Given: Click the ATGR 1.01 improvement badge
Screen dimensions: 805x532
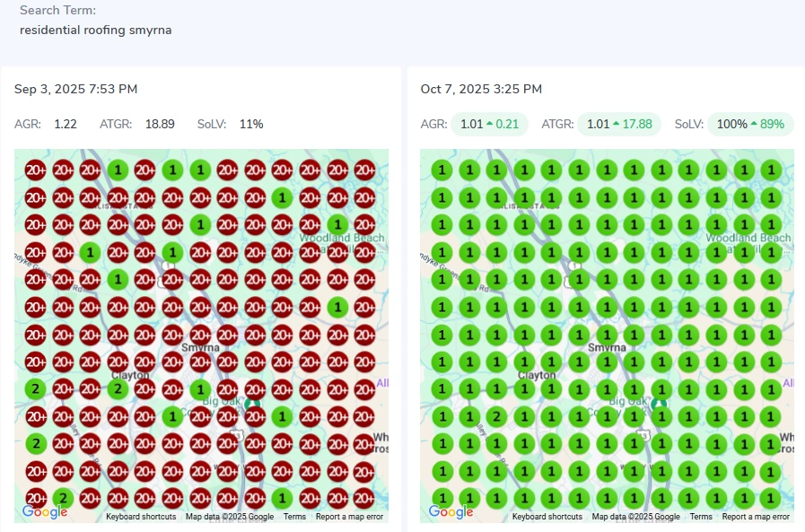Looking at the screenshot, I should tap(618, 124).
